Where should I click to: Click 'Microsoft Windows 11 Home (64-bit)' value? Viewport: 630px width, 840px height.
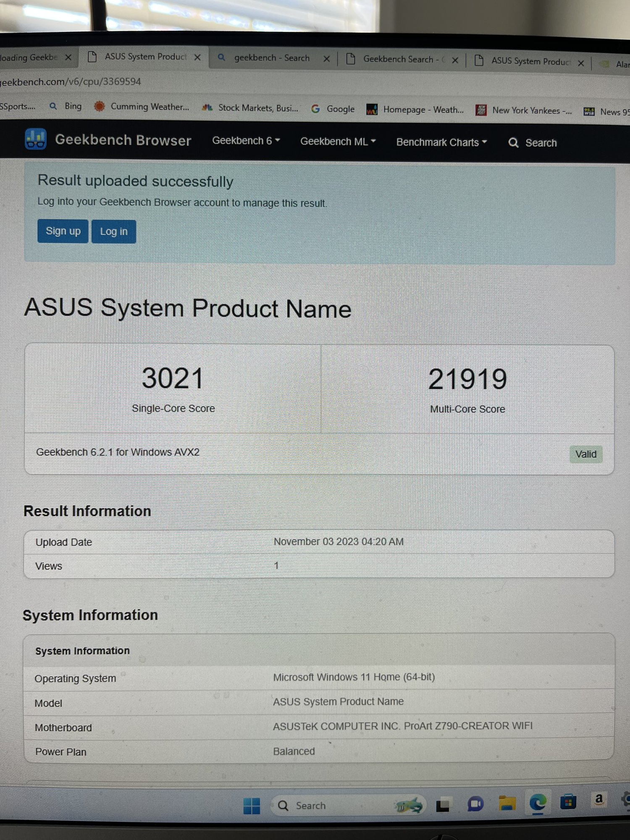point(354,677)
